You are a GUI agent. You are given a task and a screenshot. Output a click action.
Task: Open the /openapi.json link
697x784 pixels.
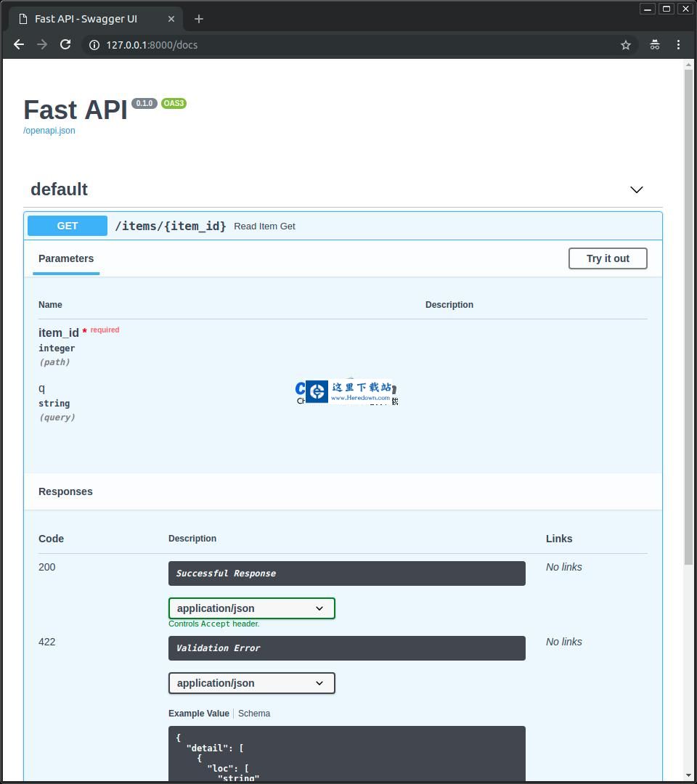click(49, 130)
